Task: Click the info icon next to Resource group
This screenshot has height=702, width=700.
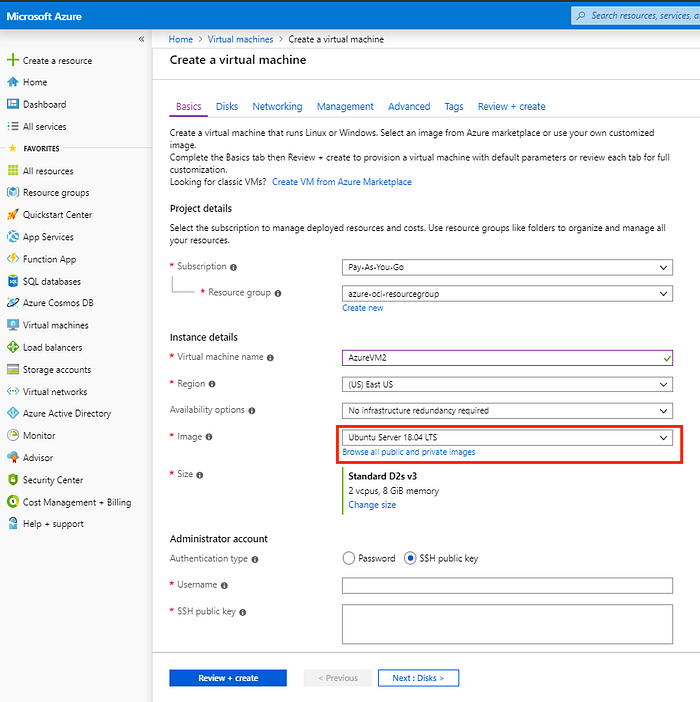Action: 277,294
